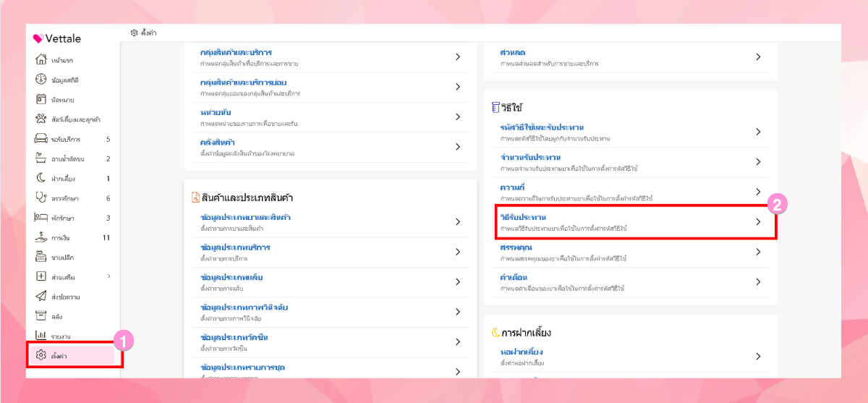Screen dimensions: 868x403
Task: Click the ตั้งค่า gear icon in sidebar
Action: pyautogui.click(x=41, y=355)
